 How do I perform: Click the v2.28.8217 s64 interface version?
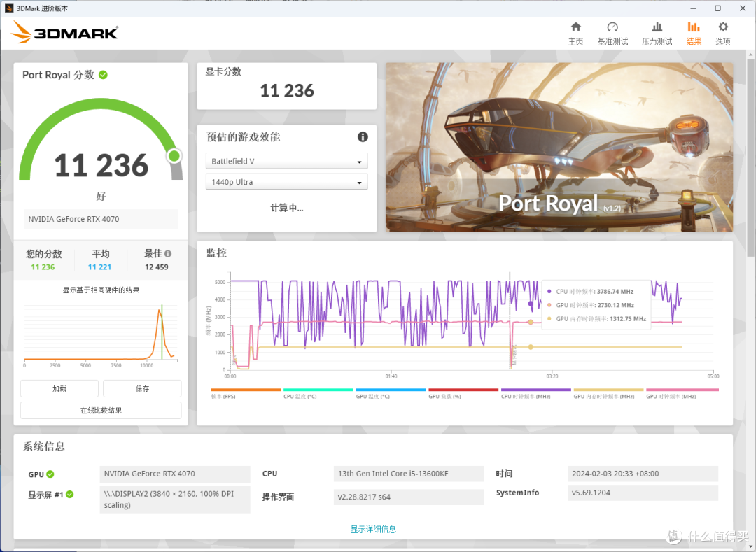(x=409, y=497)
